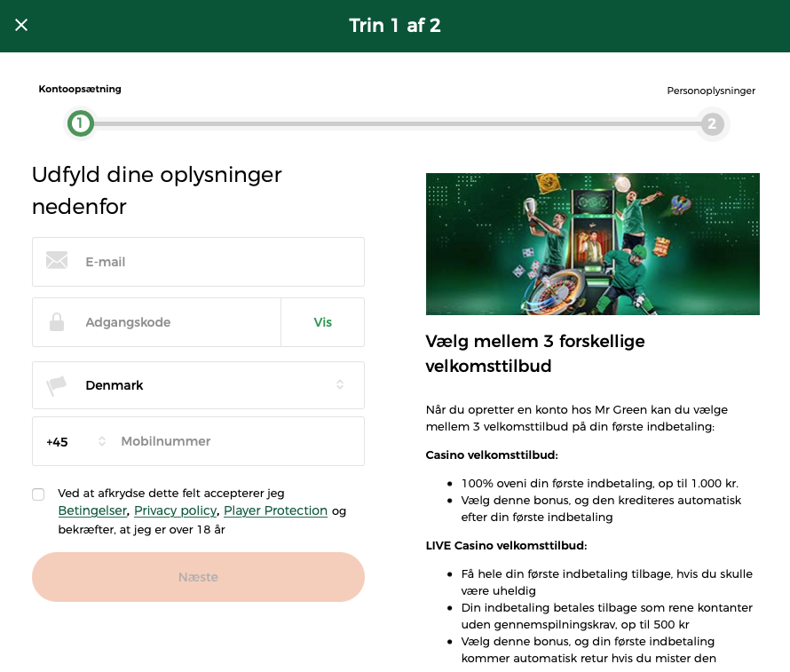Switch to Personoplysninger step label
Viewport: 790px width, 672px height.
click(710, 91)
